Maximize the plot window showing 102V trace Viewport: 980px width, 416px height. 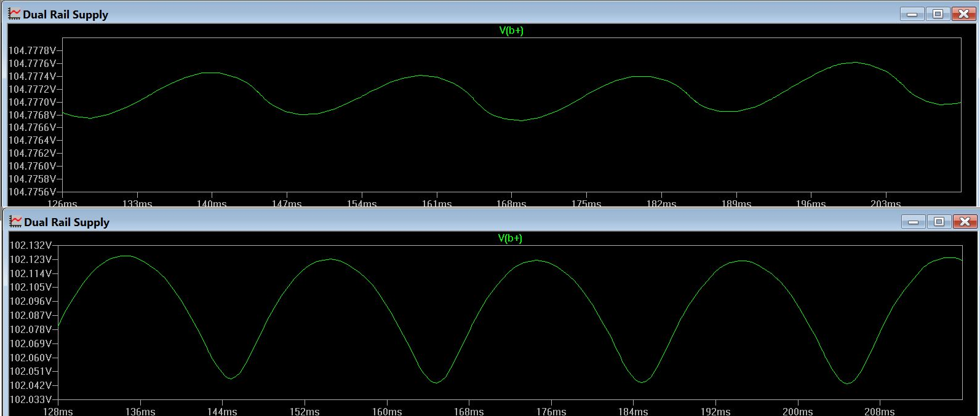pyautogui.click(x=939, y=222)
